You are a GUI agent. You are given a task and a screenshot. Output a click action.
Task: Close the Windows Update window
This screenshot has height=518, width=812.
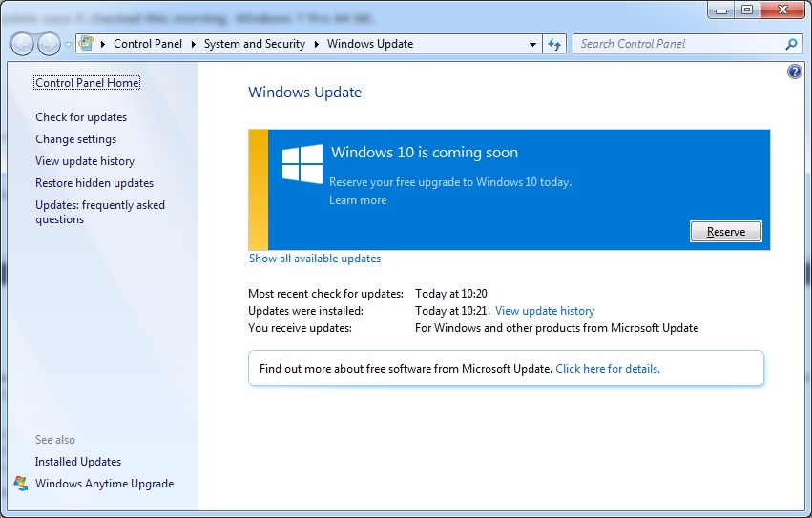[783, 10]
